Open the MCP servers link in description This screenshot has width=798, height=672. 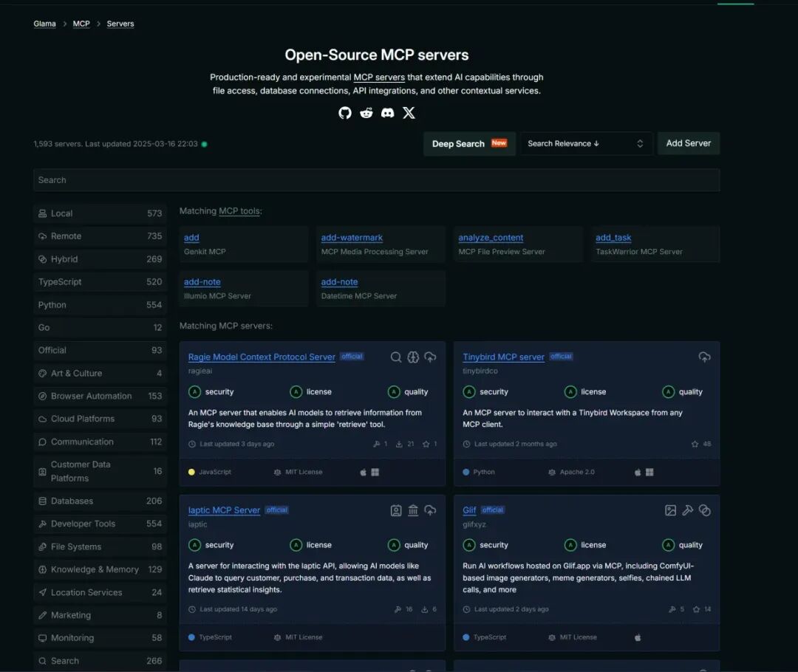[x=379, y=78]
